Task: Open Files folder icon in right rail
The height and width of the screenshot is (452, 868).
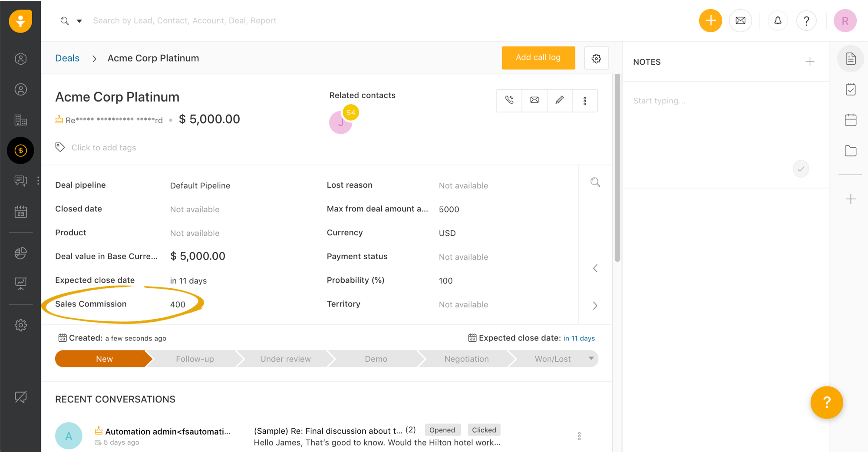Action: point(850,151)
